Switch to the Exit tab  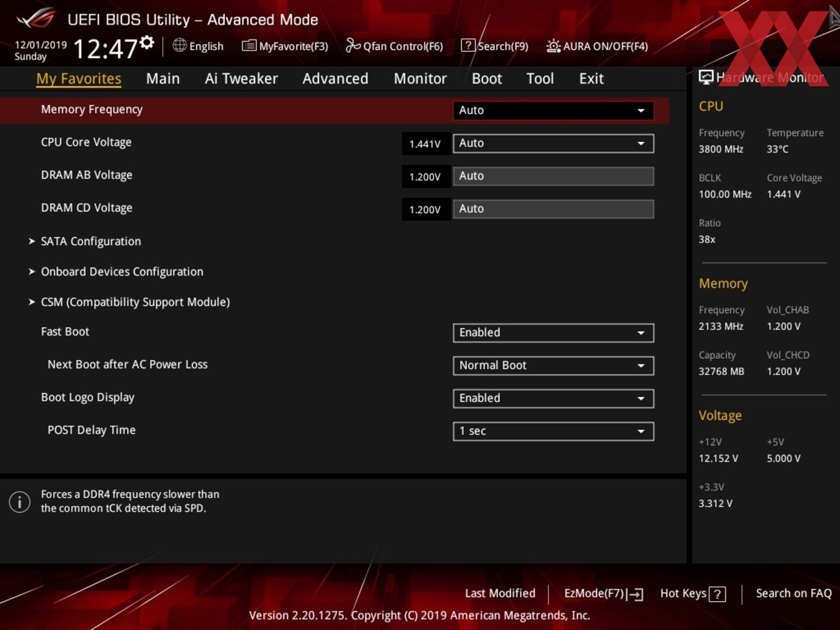pos(591,78)
